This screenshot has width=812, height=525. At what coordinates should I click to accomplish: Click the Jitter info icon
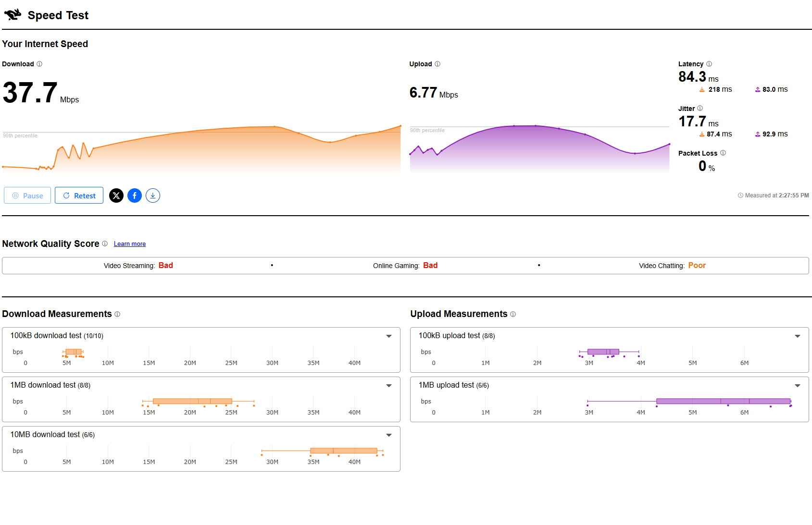point(700,109)
